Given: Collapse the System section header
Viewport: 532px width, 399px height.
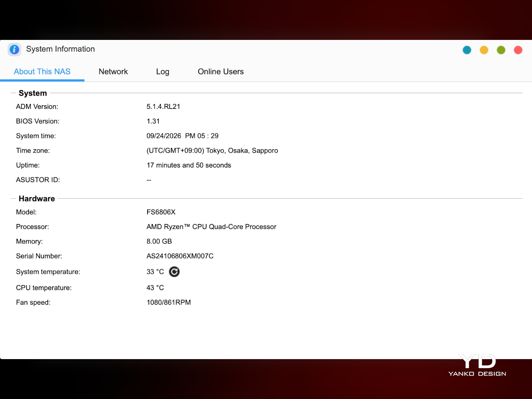Looking at the screenshot, I should (32, 93).
